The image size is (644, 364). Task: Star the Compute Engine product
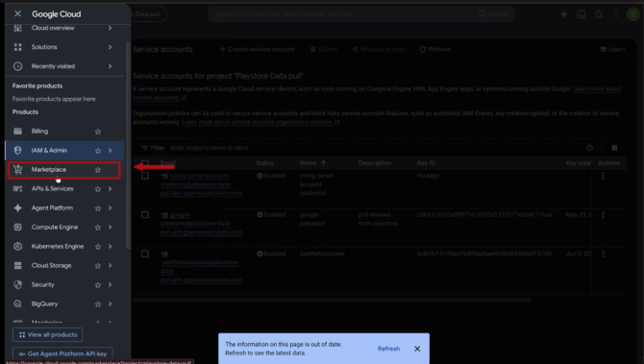point(98,228)
